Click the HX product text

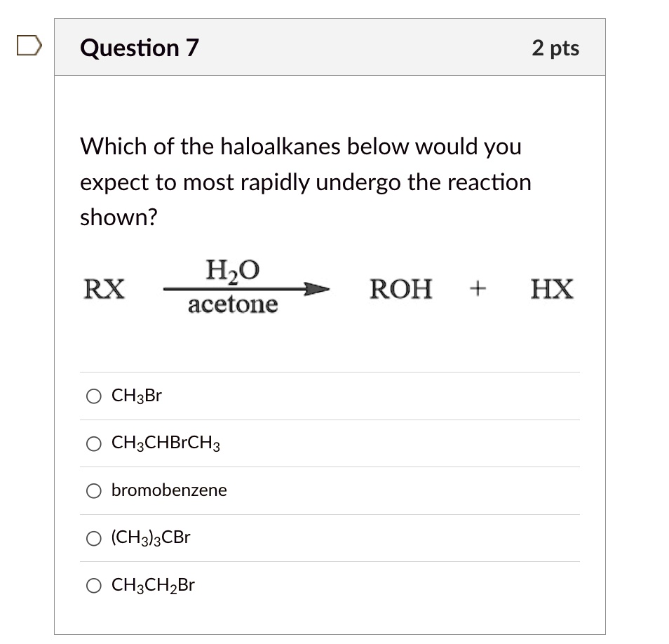551,288
